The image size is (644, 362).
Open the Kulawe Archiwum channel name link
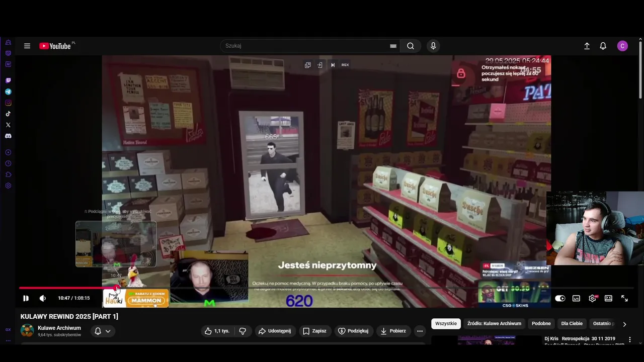point(59,328)
